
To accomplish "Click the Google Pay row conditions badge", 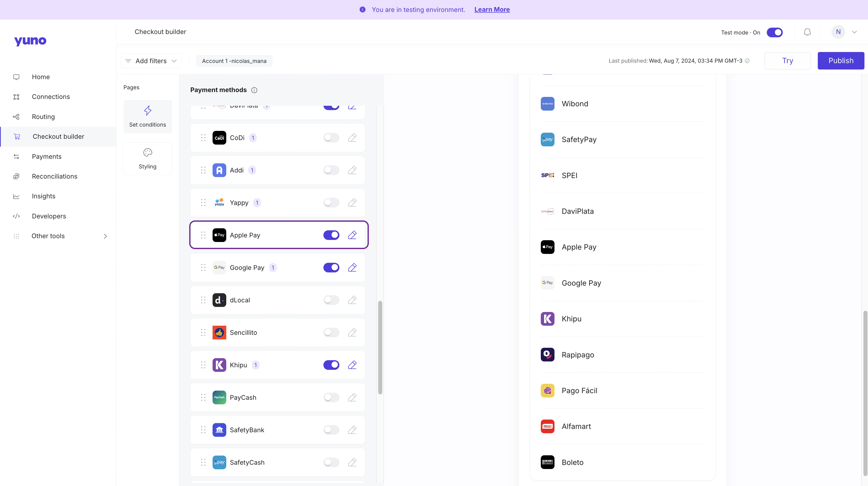I will click(273, 268).
